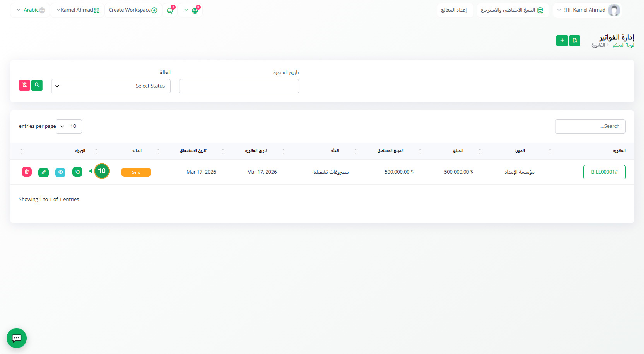The height and width of the screenshot is (354, 644).
Task: Click category cell مصروفات تشغيلية
Action: [330, 172]
